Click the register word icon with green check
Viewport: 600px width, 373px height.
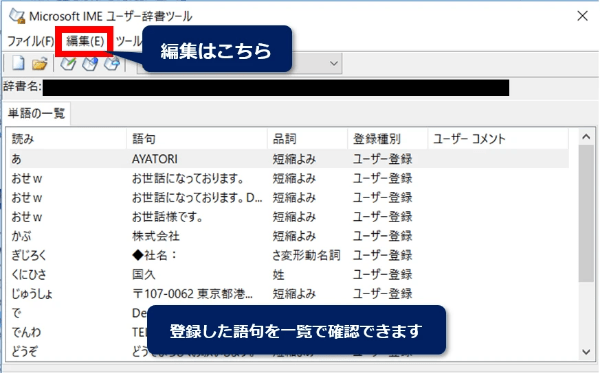coord(68,64)
